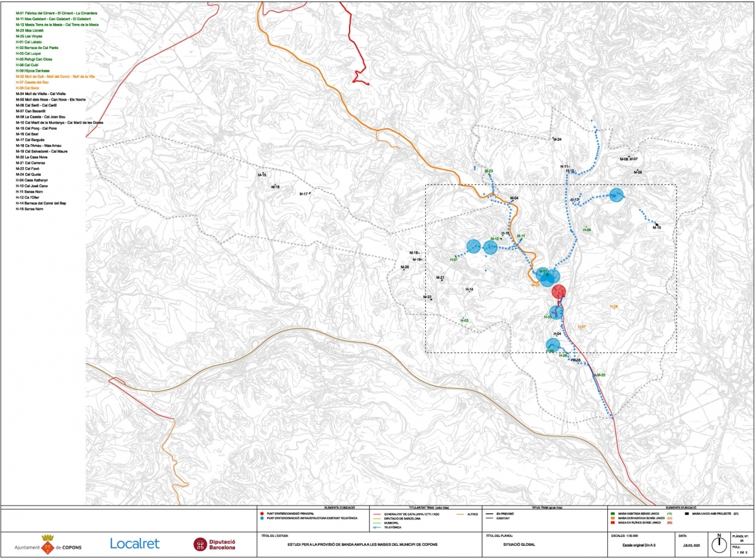Click the north arrow compass symbol
This screenshot has width=756, height=559.
[x=718, y=542]
